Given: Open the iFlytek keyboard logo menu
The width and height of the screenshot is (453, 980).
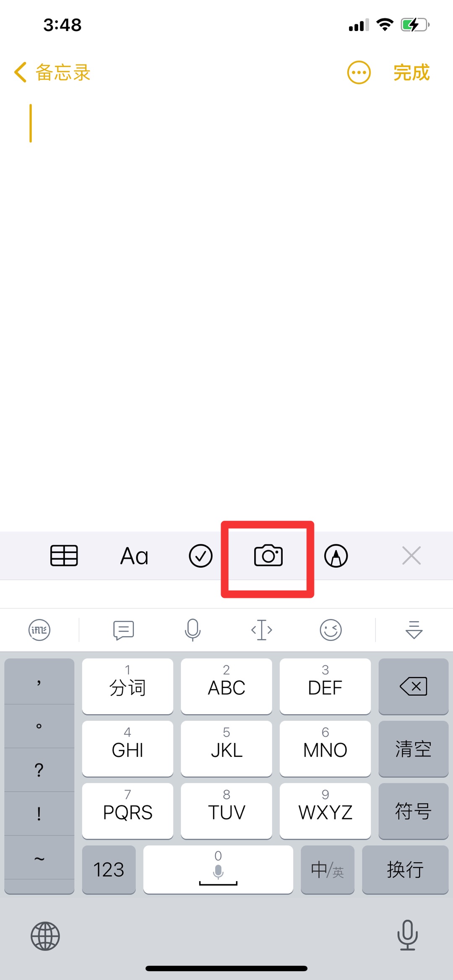Looking at the screenshot, I should 39,630.
